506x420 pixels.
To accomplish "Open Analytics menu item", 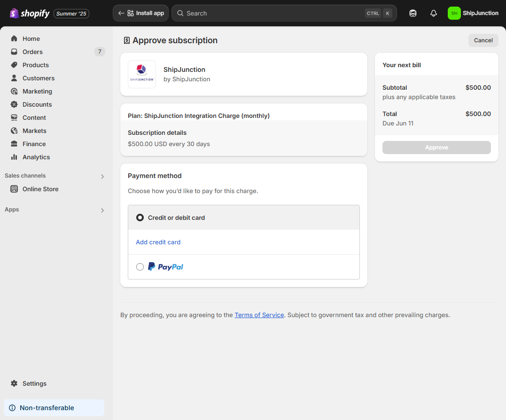I will 36,157.
